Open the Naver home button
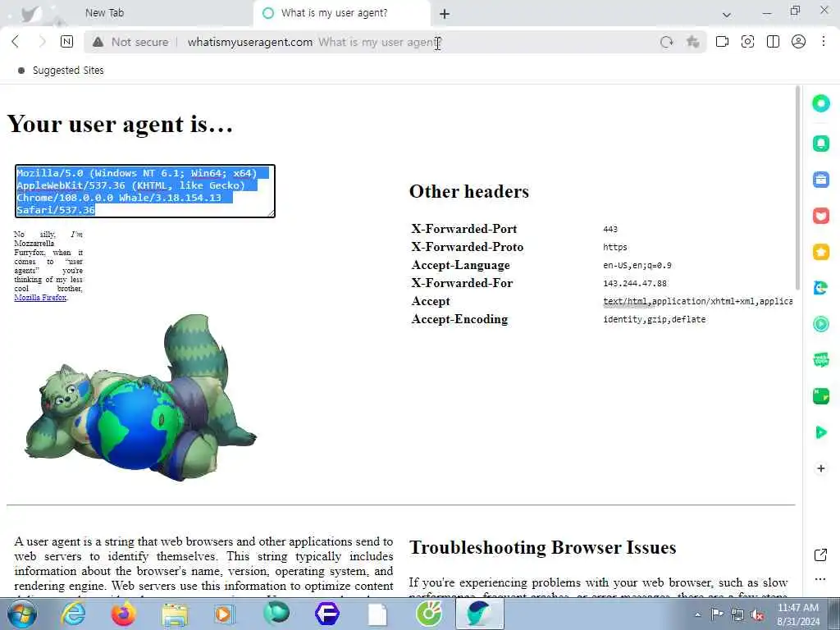 [67, 42]
